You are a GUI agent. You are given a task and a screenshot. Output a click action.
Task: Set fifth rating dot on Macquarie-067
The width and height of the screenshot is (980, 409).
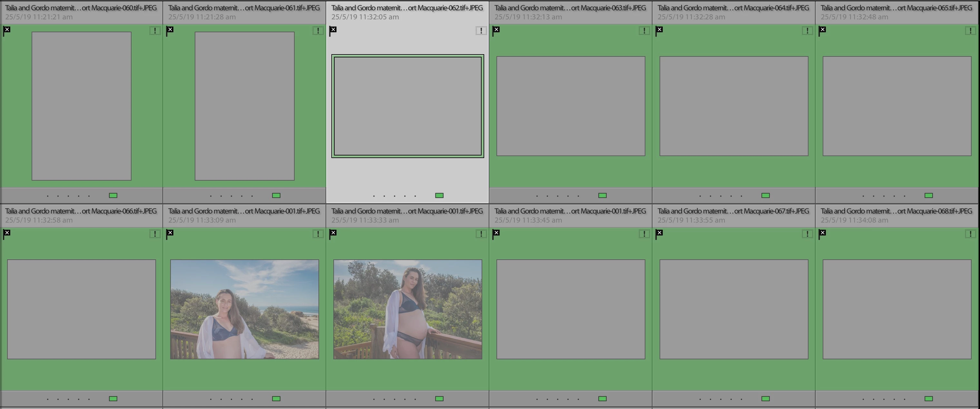741,399
